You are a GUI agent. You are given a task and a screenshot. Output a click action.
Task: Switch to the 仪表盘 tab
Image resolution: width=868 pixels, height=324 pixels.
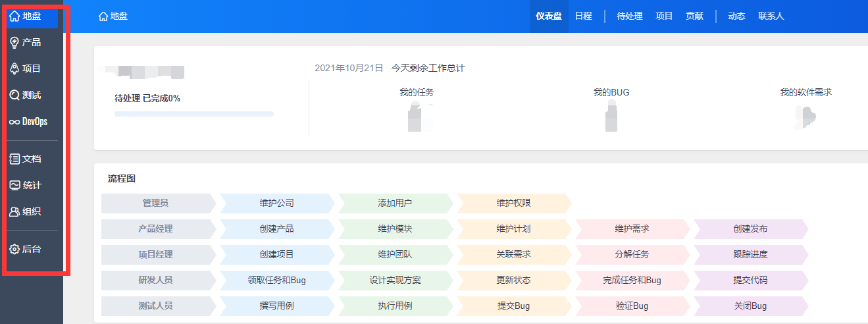[x=548, y=16]
